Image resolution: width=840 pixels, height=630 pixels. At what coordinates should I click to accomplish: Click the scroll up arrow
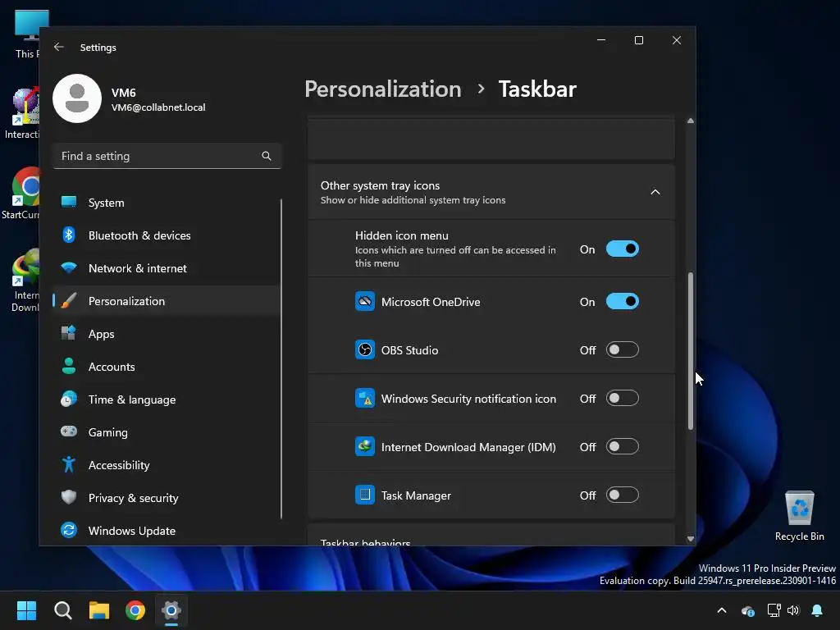click(x=691, y=121)
